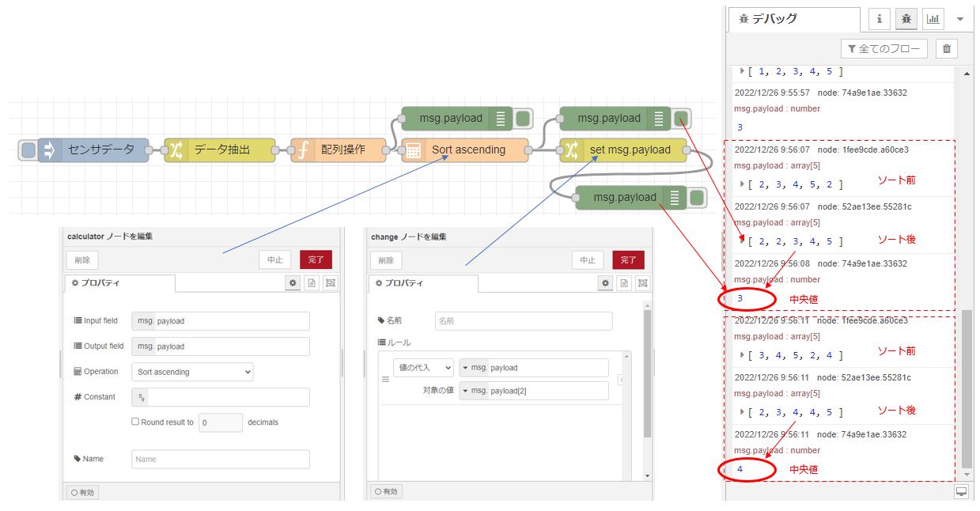Open the chart dashboard sidebar icon

tap(933, 19)
